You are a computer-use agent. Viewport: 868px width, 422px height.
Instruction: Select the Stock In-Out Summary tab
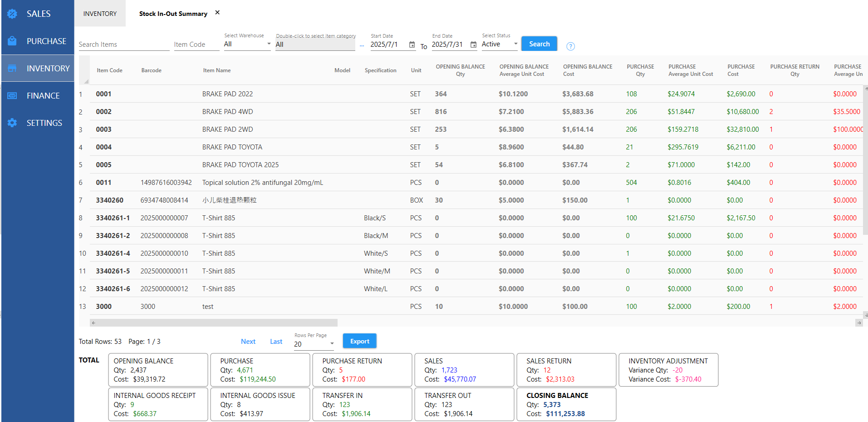point(173,14)
